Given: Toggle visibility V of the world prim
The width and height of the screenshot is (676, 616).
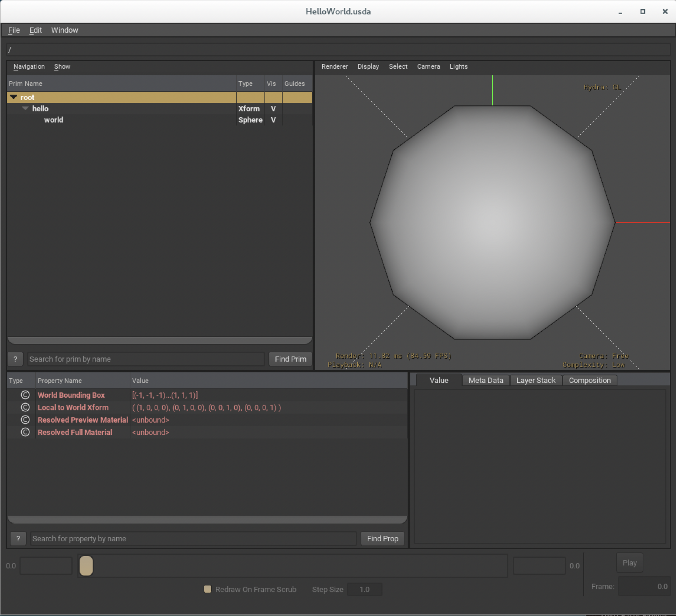Looking at the screenshot, I should tap(273, 120).
